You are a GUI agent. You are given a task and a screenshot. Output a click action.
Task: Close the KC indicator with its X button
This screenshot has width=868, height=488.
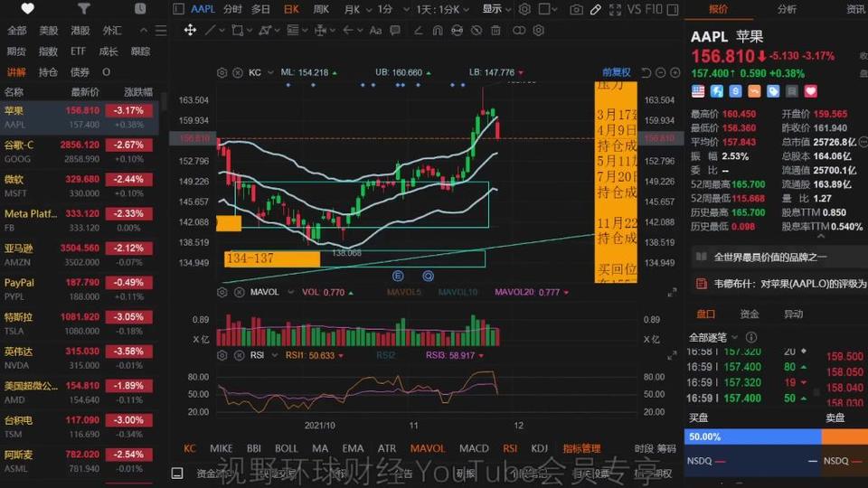(238, 72)
